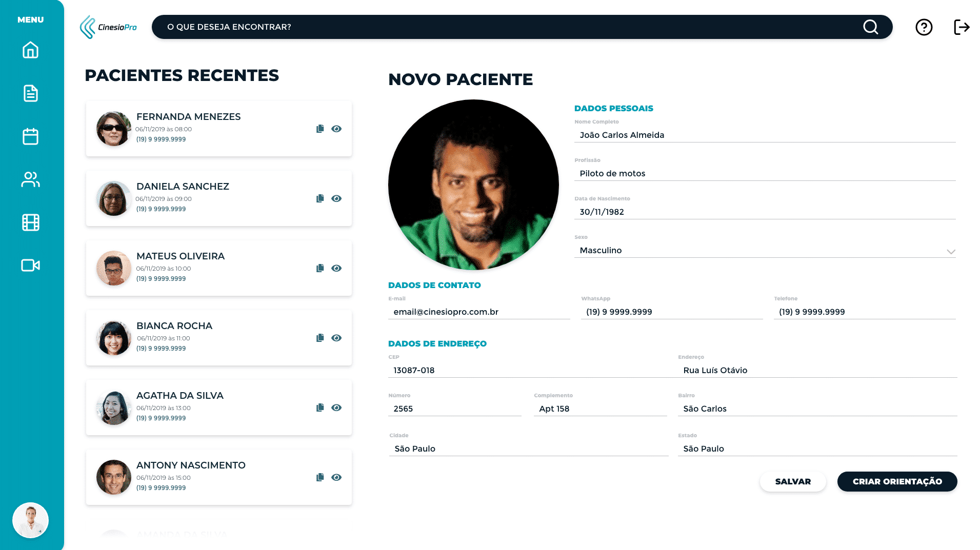View Daniela Sanchez with eye icon
The width and height of the screenshot is (980, 550).
336,198
